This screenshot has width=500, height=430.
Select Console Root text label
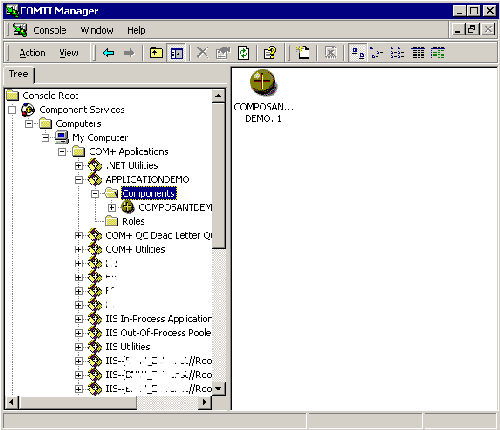point(50,96)
